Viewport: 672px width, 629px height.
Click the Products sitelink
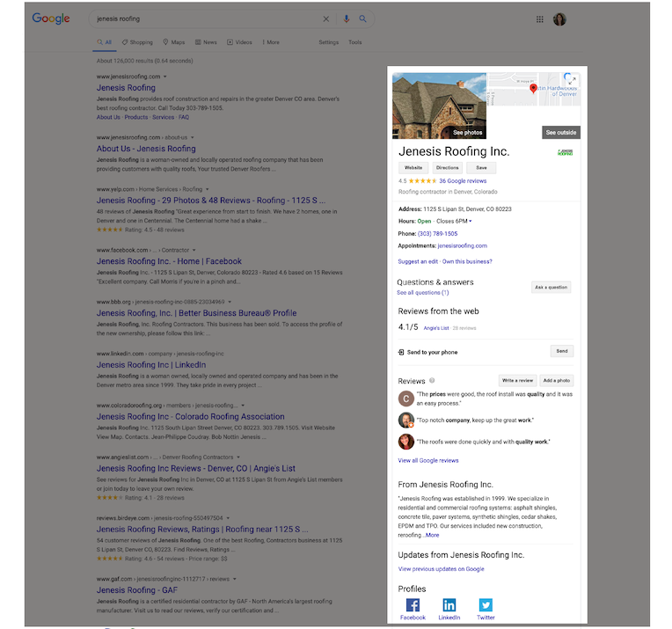[x=136, y=118]
